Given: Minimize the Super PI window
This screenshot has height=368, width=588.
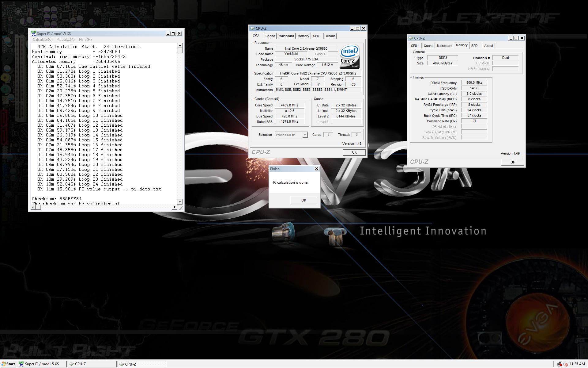Looking at the screenshot, I should (x=168, y=33).
